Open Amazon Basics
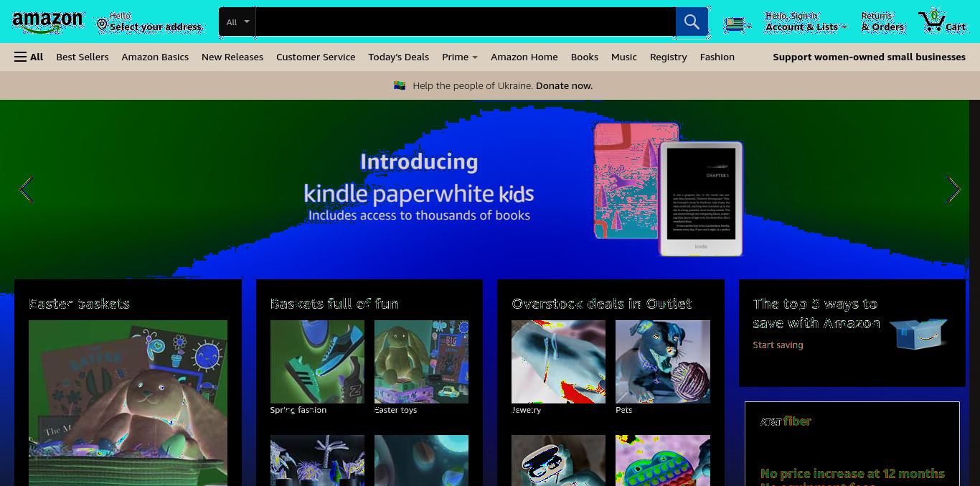 click(x=155, y=57)
